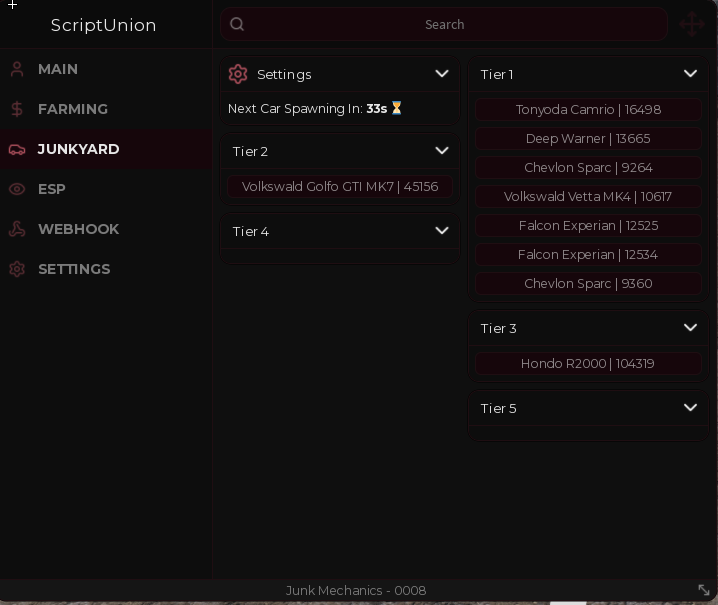Toggle the Tier 5 chevron
The image size is (718, 605).
pyautogui.click(x=691, y=408)
